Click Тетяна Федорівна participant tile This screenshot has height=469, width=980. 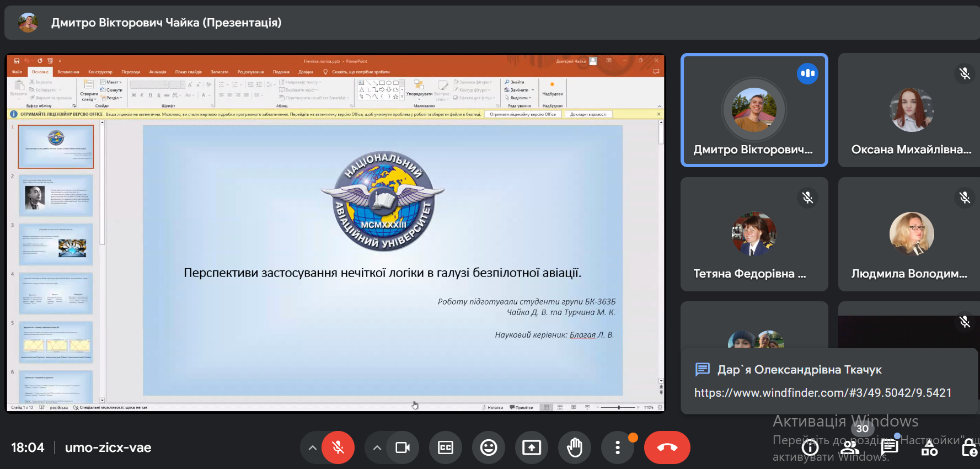tap(754, 234)
